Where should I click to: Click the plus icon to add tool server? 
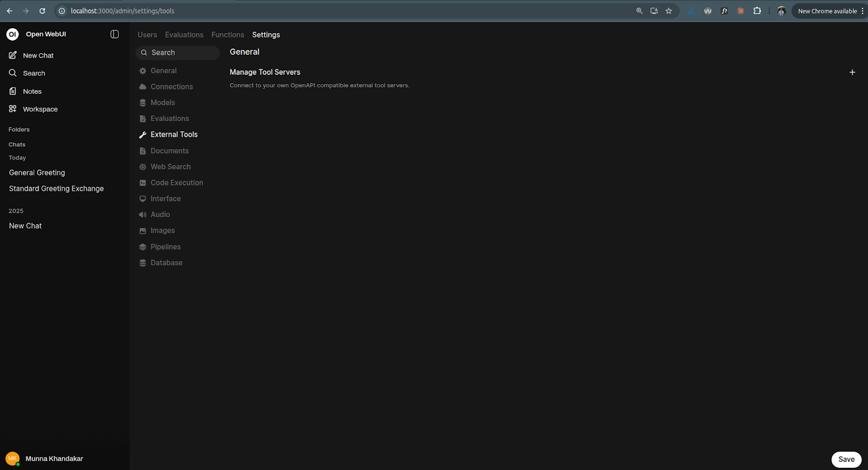tap(852, 72)
